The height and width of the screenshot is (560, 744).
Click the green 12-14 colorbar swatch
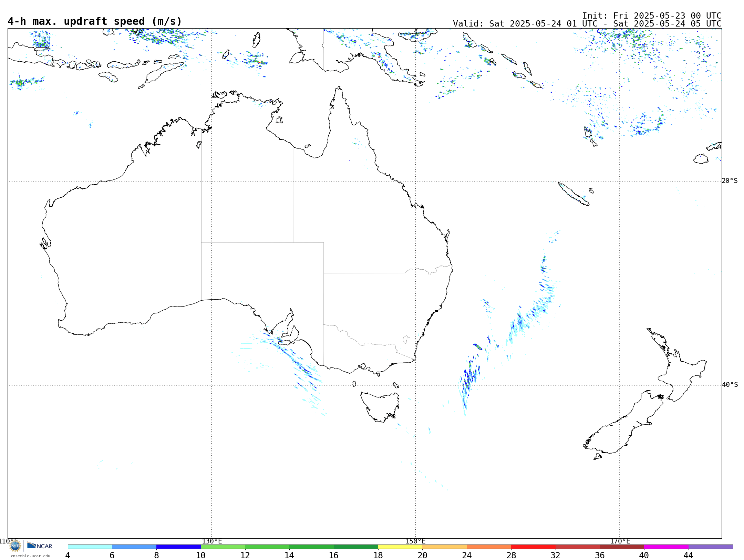coord(267,547)
